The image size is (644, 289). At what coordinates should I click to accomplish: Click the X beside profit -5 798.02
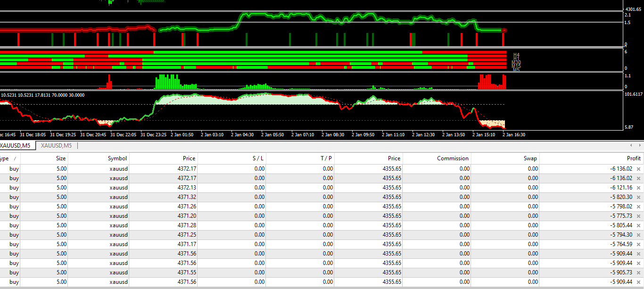coord(639,206)
